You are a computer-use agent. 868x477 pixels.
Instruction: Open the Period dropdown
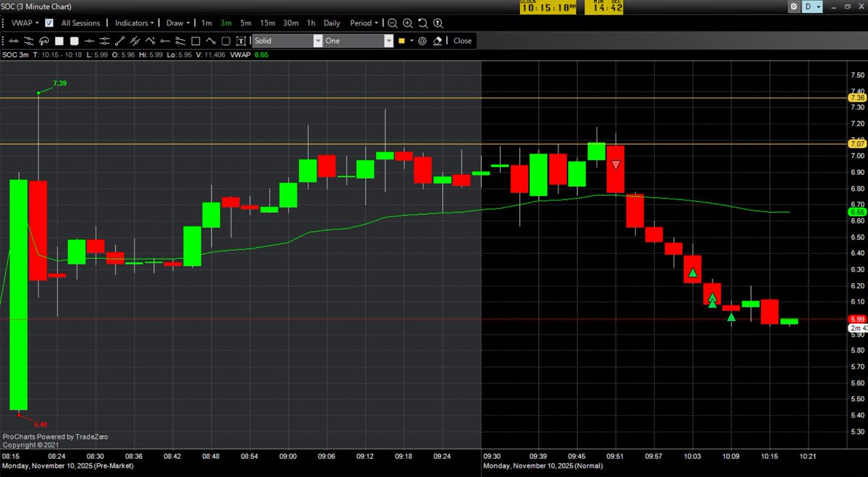(x=364, y=23)
